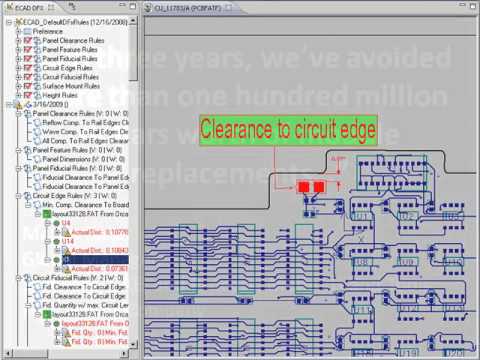This screenshot has width=480, height=360.
Task: Toggle the Panel Clearance Rules checkbox
Action: pos(28,40)
